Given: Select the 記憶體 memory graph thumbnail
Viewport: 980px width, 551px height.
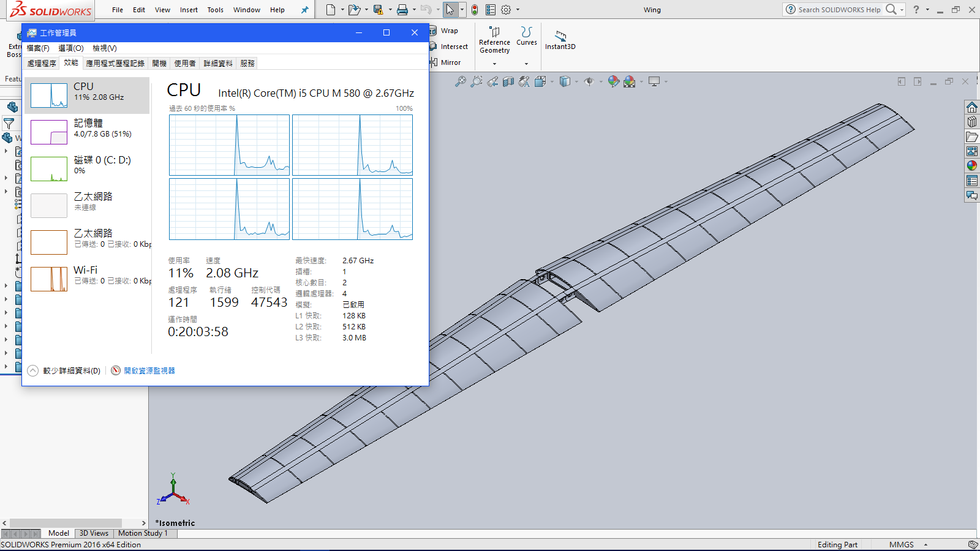Looking at the screenshot, I should [49, 132].
